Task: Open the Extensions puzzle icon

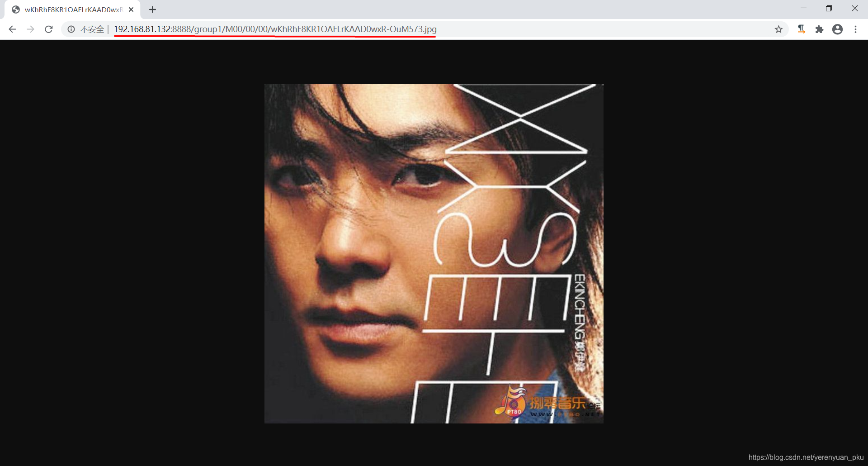Action: click(x=819, y=29)
